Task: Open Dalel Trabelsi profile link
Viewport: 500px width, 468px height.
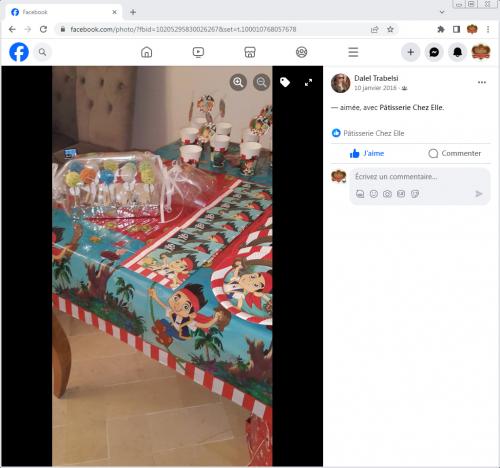Action: tap(376, 78)
